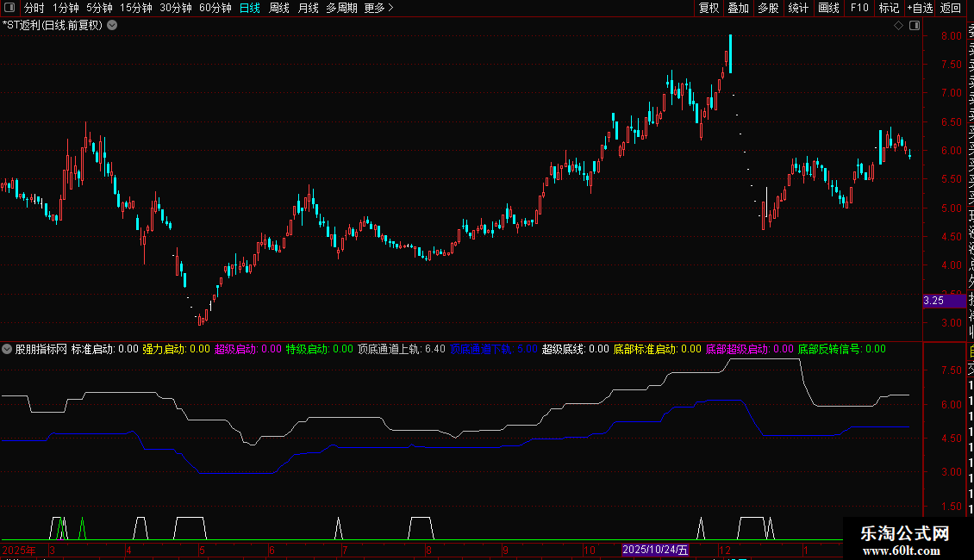Click the 底部超级启动: 0.00 label
Image resolution: width=974 pixels, height=560 pixels.
750,349
